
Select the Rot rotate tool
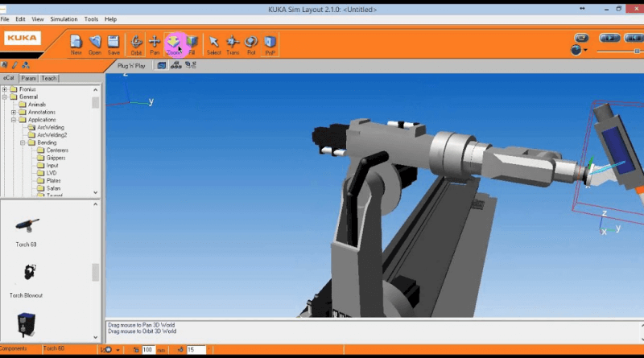tap(251, 43)
